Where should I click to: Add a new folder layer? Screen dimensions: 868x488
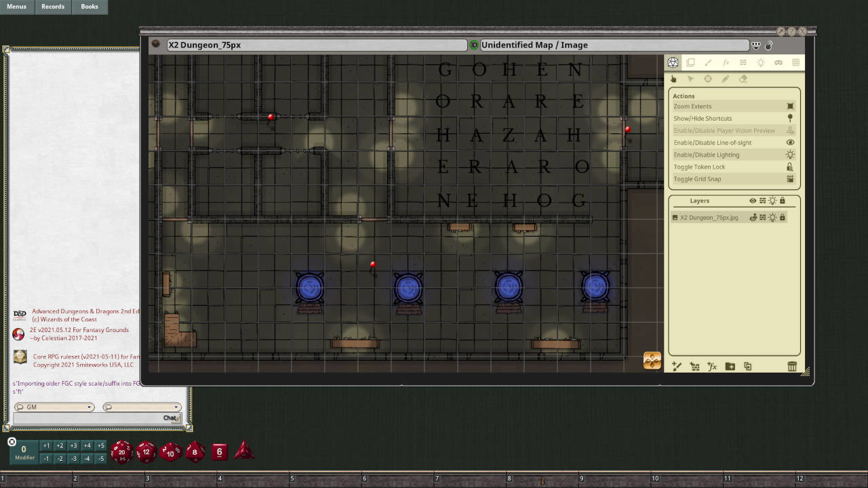(730, 367)
